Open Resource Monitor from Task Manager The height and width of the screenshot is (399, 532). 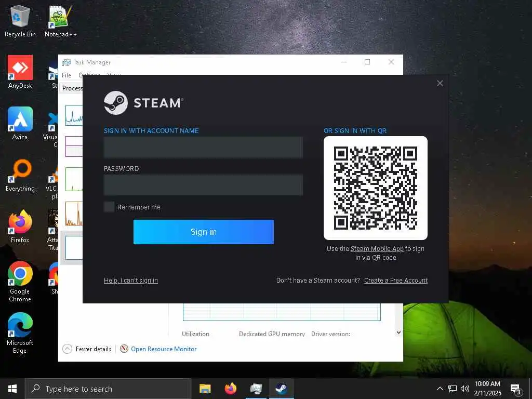coord(164,349)
